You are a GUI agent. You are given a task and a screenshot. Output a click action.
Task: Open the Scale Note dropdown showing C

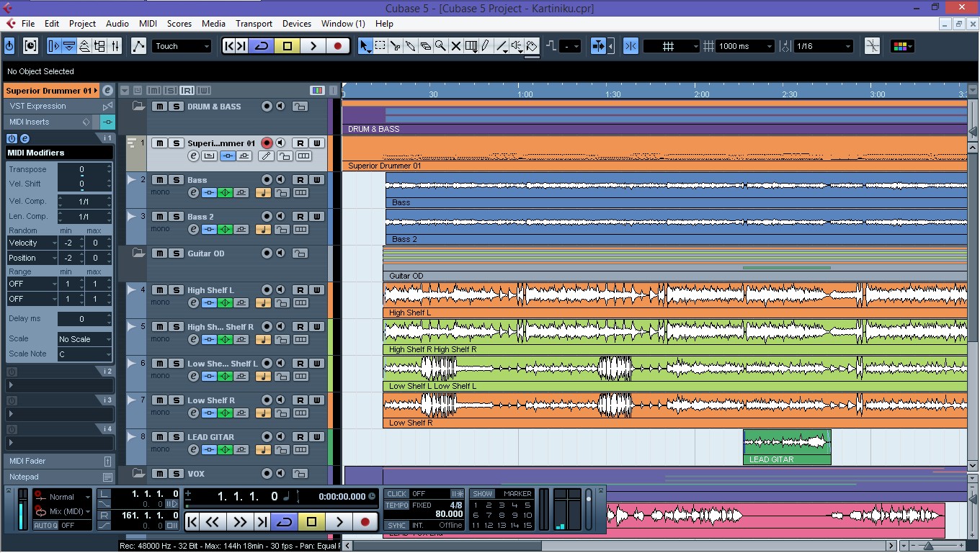tap(85, 354)
